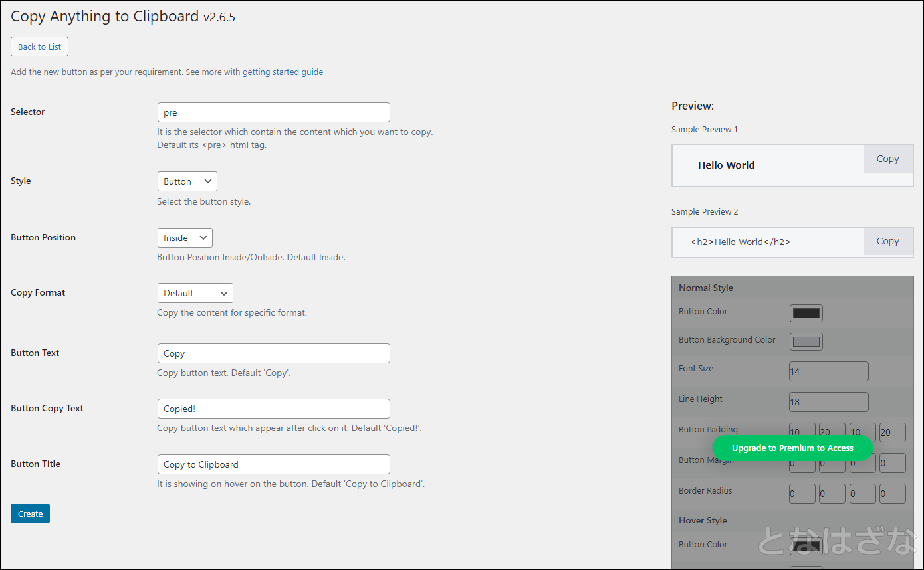Open the getting started guide link

pyautogui.click(x=283, y=72)
